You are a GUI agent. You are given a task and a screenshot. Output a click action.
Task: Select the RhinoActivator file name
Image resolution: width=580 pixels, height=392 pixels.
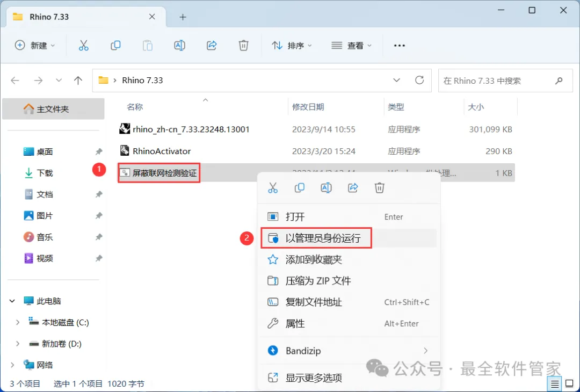tap(162, 151)
